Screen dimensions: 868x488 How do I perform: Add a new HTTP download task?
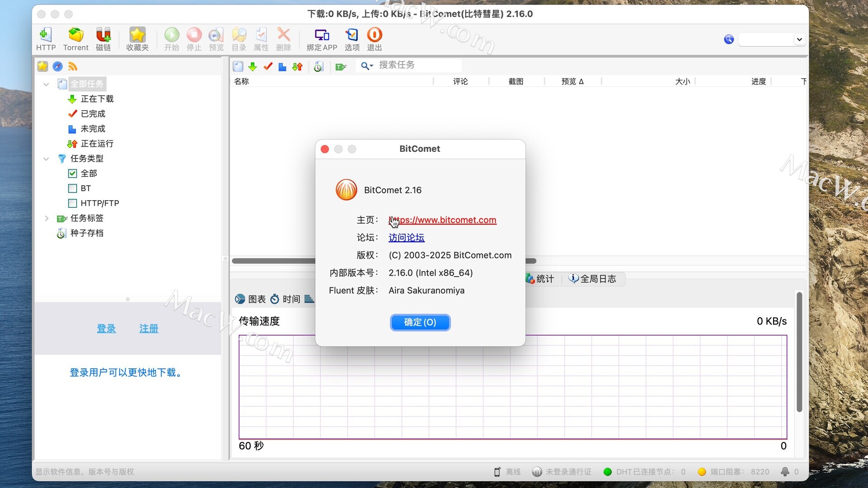[46, 39]
